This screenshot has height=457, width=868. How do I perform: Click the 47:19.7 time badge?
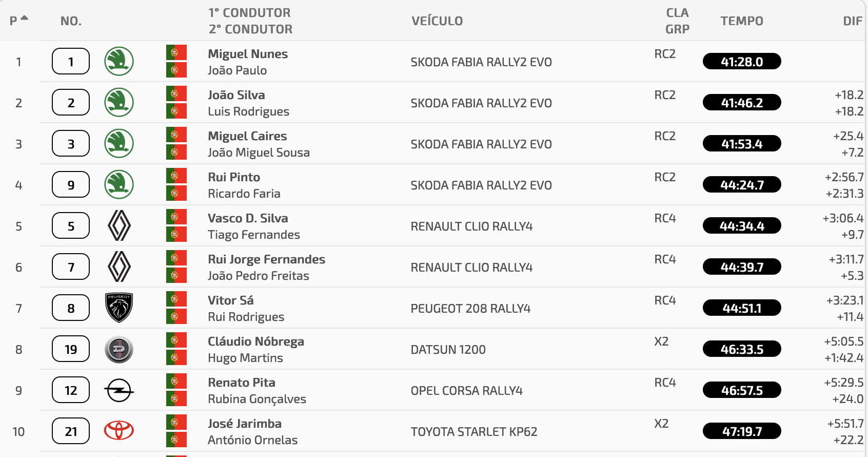(742, 431)
